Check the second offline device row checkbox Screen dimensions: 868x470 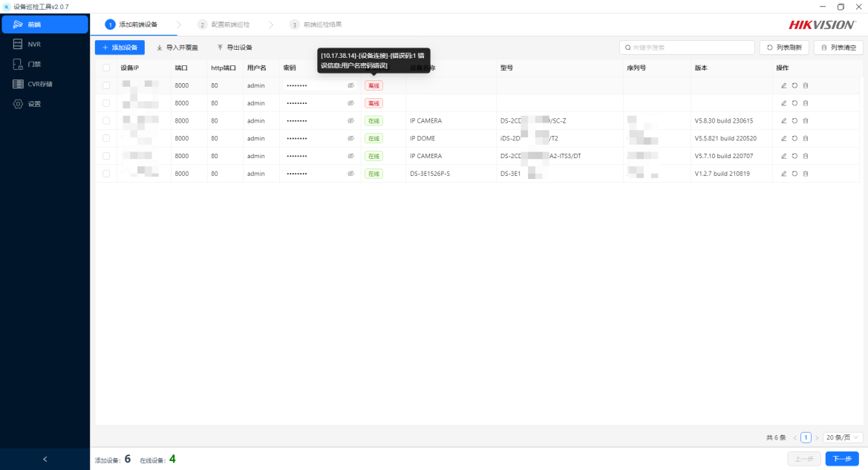106,103
